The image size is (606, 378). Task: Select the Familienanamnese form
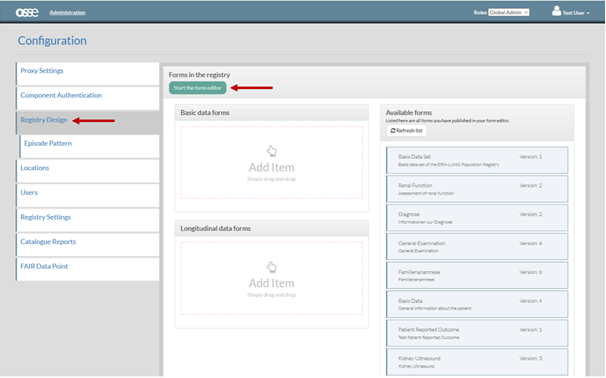click(x=477, y=275)
